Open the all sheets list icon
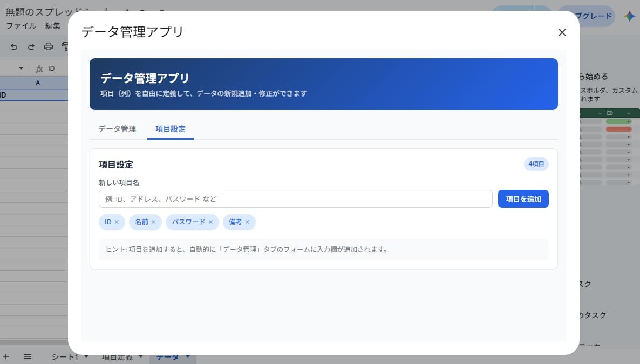 (x=28, y=356)
